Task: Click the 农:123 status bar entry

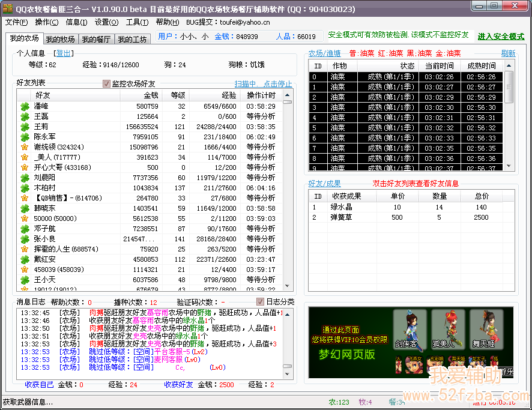Action: click(339, 402)
